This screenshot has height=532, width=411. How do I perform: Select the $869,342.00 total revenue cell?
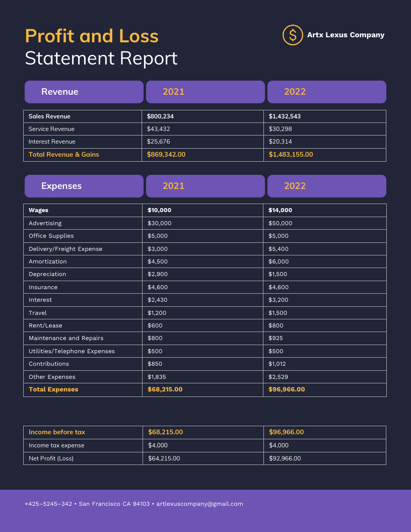[166, 154]
